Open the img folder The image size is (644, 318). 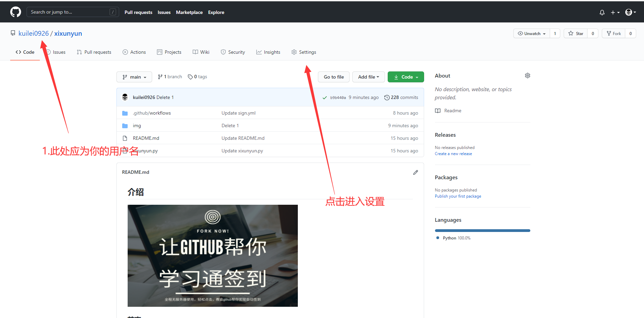(137, 125)
